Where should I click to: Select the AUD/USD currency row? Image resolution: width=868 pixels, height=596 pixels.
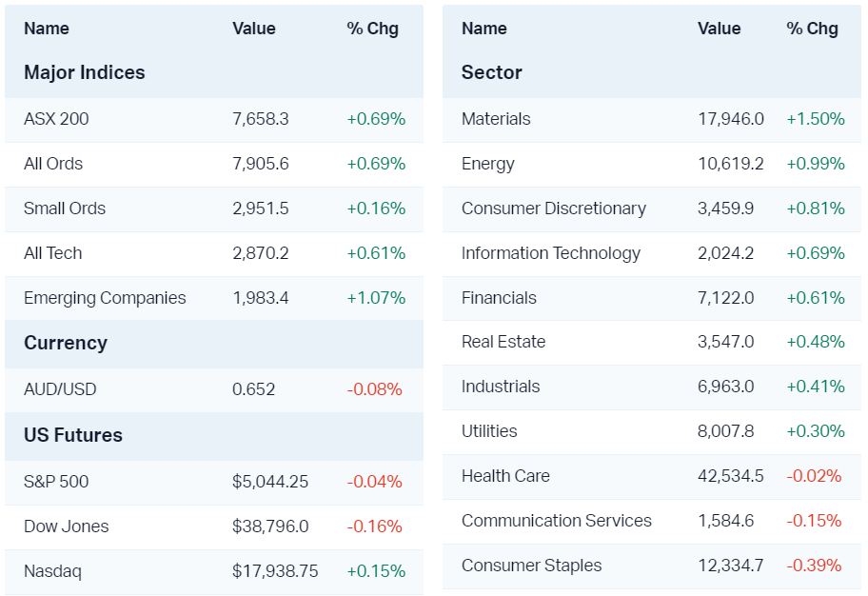pyautogui.click(x=60, y=389)
